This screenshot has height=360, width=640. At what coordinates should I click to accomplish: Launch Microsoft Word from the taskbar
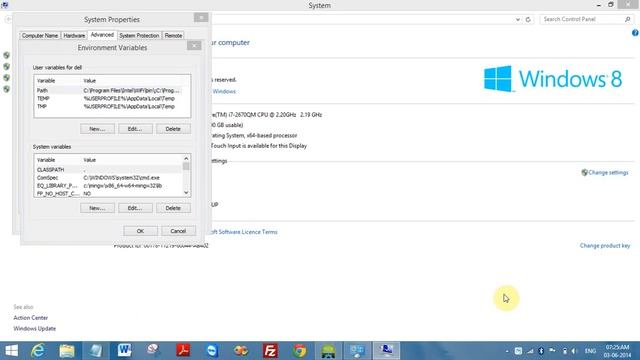coord(124,351)
